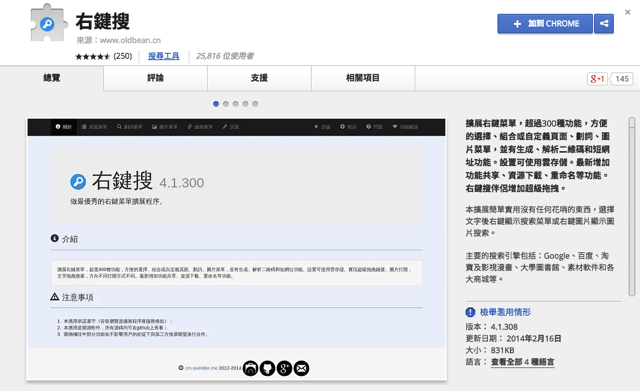Select the second carousel dot
Screen dimensions: 640x391
pos(226,104)
